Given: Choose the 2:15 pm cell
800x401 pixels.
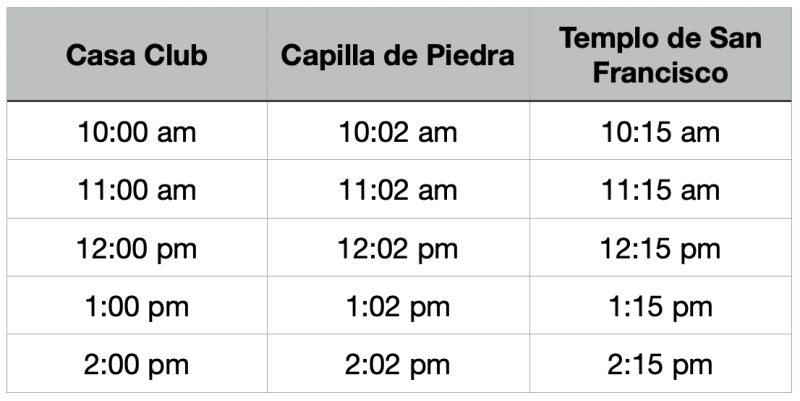Looking at the screenshot, I should (661, 364).
